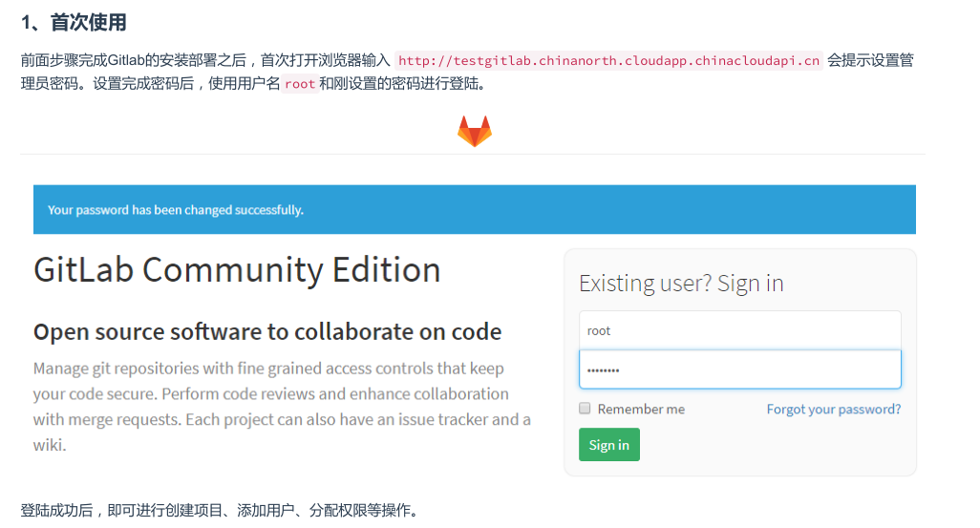
Task: Tick the Remember me checkbox
Action: 585,408
